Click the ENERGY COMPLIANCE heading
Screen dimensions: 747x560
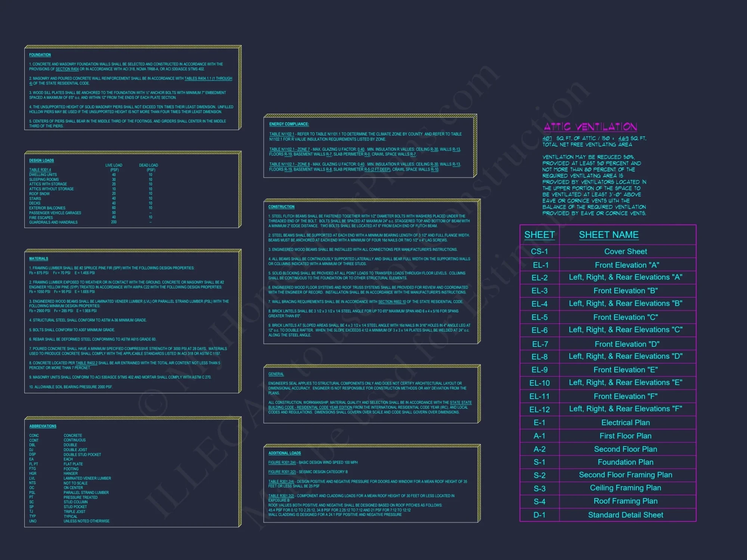pos(289,124)
